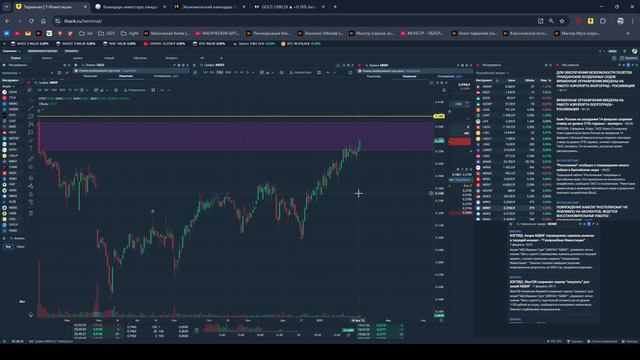Select the trend line drawing tool
Viewport: 640px width, 360px height.
[31, 108]
